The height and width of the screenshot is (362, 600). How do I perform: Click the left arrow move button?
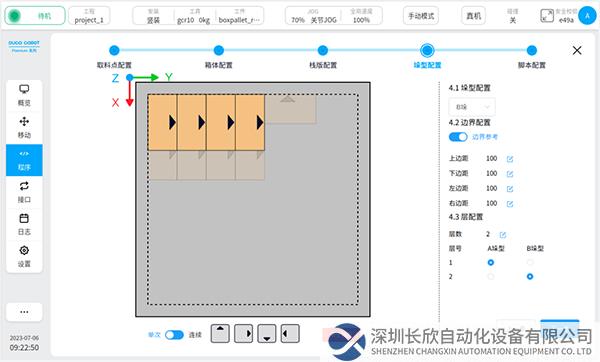click(x=290, y=333)
